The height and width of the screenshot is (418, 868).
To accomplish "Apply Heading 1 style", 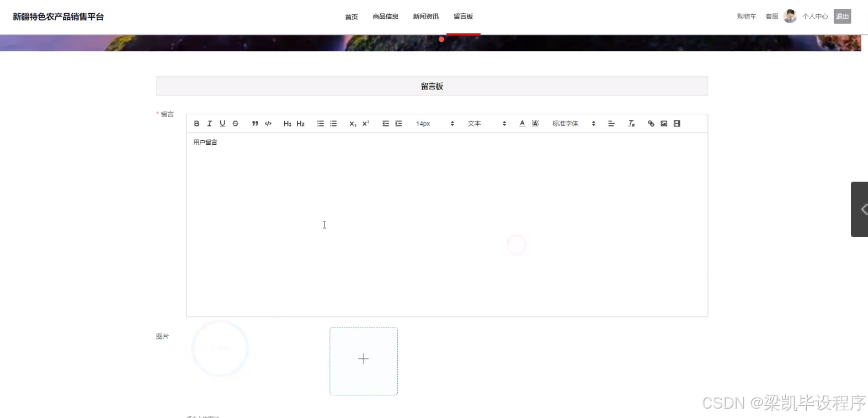I will pos(287,124).
